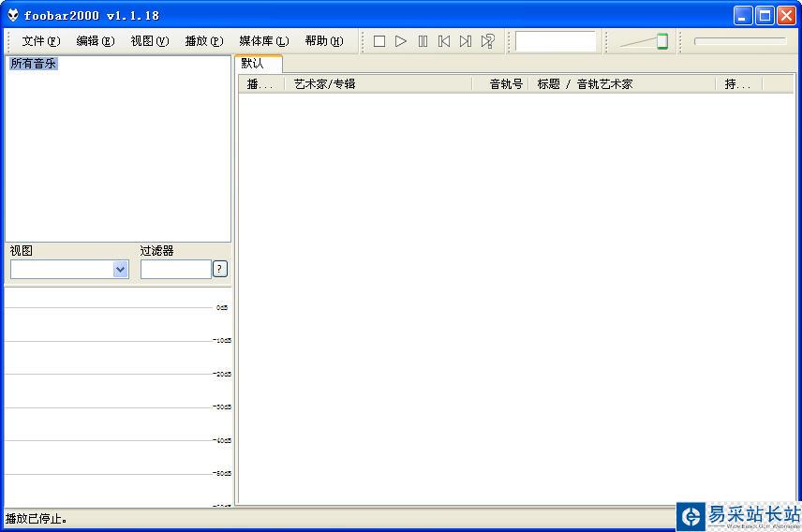This screenshot has width=802, height=532.
Task: Click the 0dB level in peak meter
Action: [222, 307]
